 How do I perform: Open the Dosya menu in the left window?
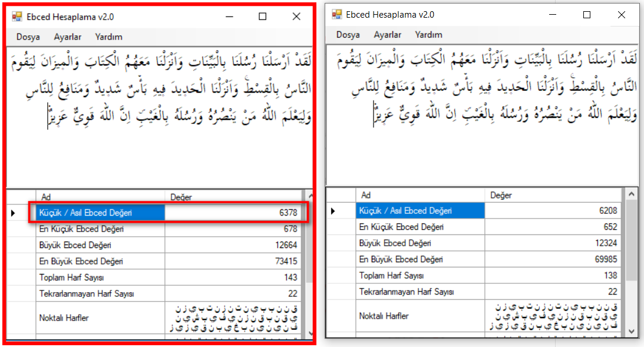[x=28, y=37]
